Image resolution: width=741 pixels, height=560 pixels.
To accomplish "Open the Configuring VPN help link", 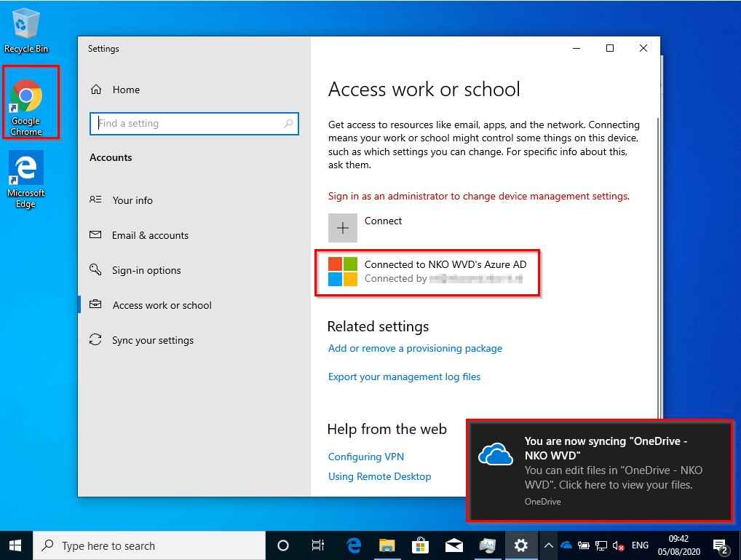I will pyautogui.click(x=366, y=457).
